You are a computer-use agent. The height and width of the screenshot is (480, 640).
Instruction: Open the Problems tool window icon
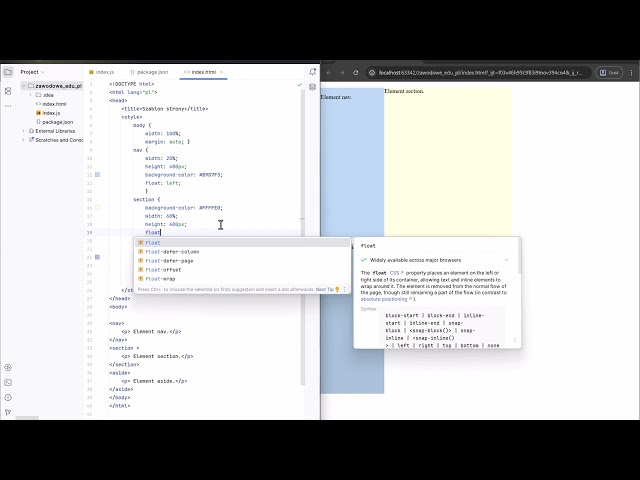tap(8, 398)
